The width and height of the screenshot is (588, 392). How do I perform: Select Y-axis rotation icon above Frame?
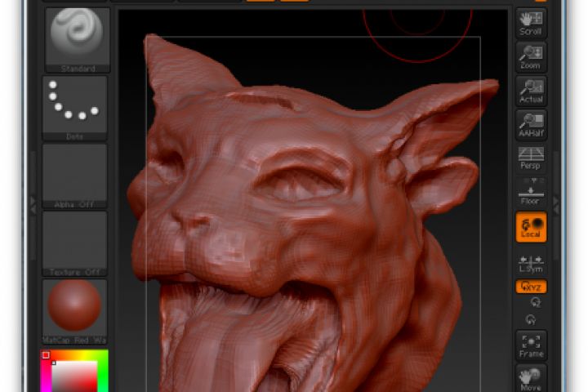531,320
